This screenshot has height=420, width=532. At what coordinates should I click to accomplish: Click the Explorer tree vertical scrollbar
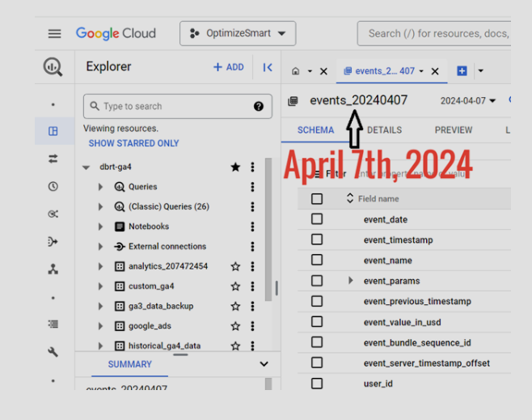(x=268, y=230)
